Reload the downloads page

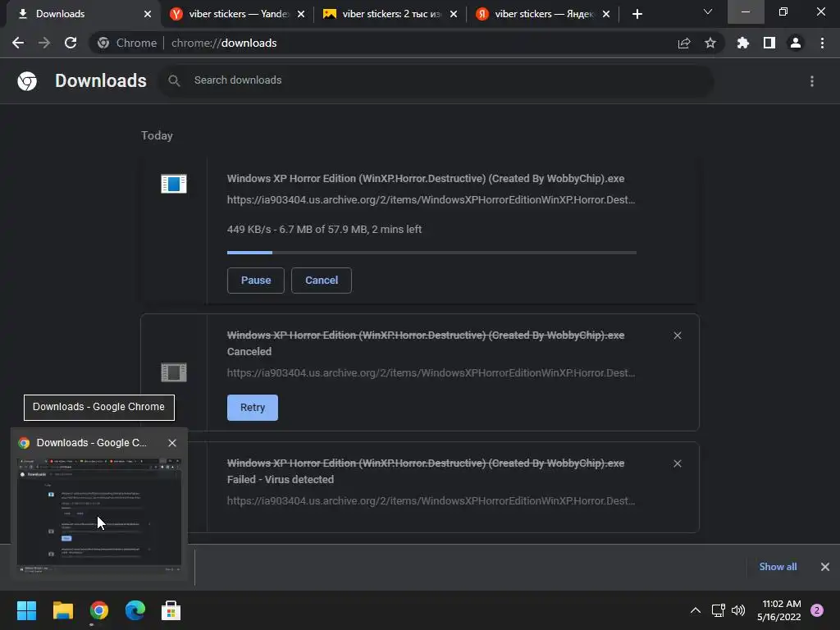pyautogui.click(x=71, y=43)
